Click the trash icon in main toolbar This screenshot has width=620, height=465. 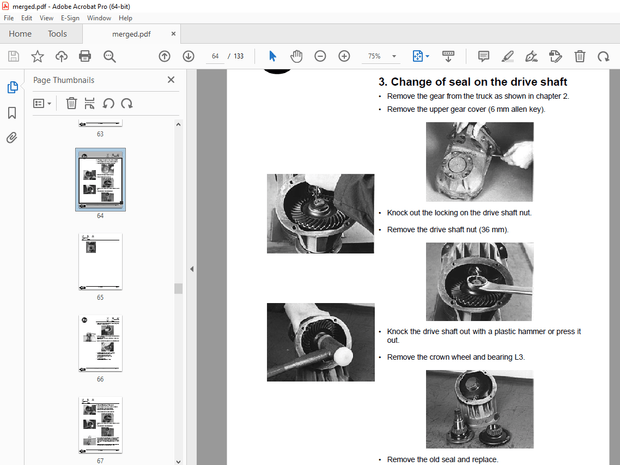(x=580, y=56)
